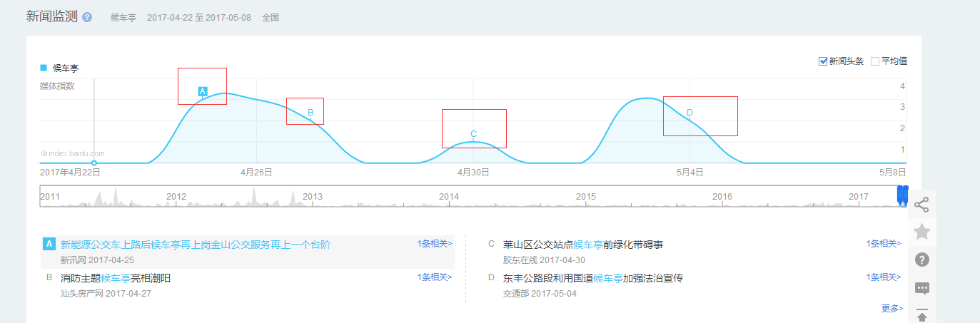Click the star favorite icon

pyautogui.click(x=921, y=232)
